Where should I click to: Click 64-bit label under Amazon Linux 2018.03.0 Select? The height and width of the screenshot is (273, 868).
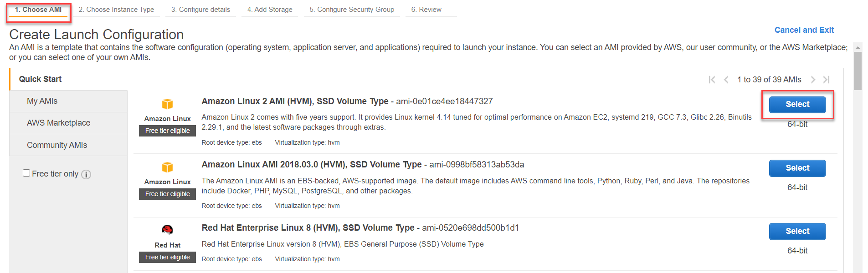[797, 187]
